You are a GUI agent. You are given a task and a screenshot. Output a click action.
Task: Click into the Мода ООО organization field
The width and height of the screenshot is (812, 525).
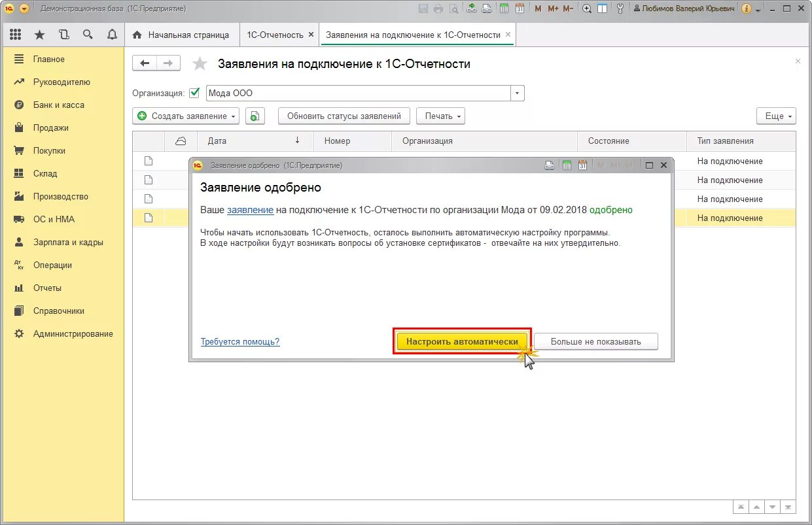tap(358, 93)
